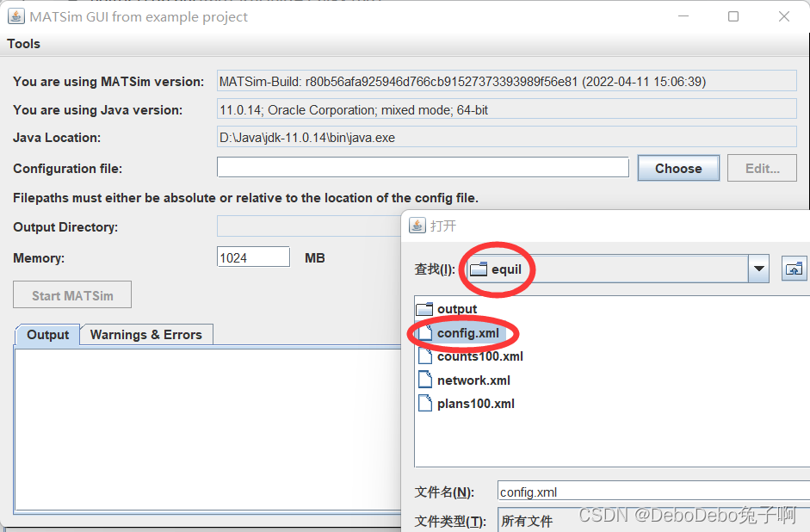Click the Java version text field
Image resolution: width=810 pixels, height=532 pixels.
coord(506,109)
